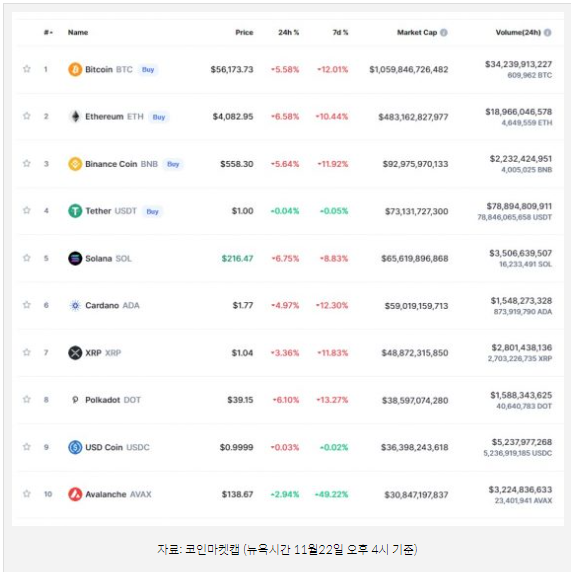Click the USD Coin blue logo icon

75,447
